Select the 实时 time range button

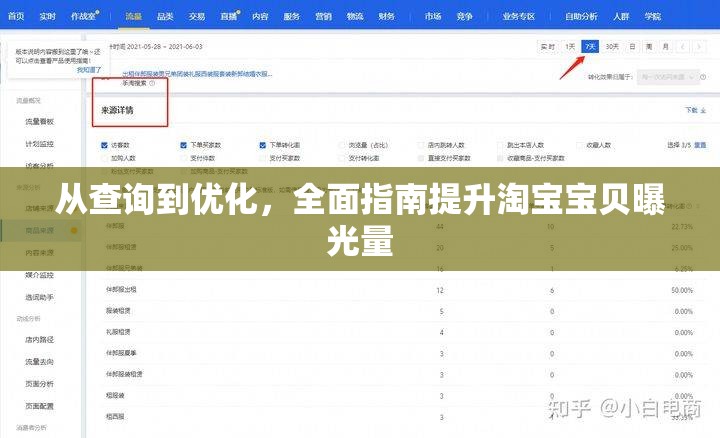click(548, 47)
